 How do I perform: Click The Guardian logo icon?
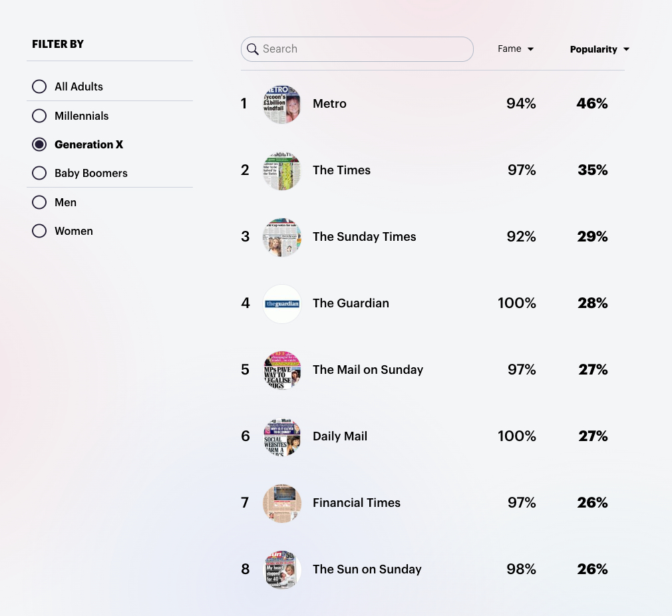[282, 304]
